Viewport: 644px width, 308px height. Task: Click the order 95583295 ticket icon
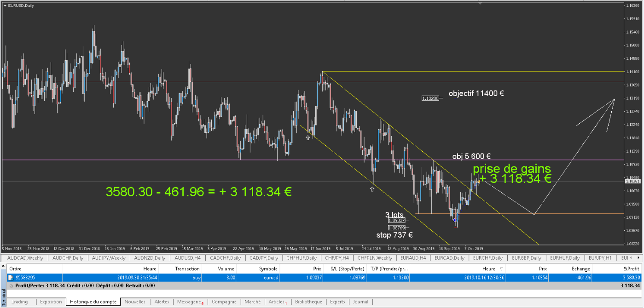(x=11, y=278)
